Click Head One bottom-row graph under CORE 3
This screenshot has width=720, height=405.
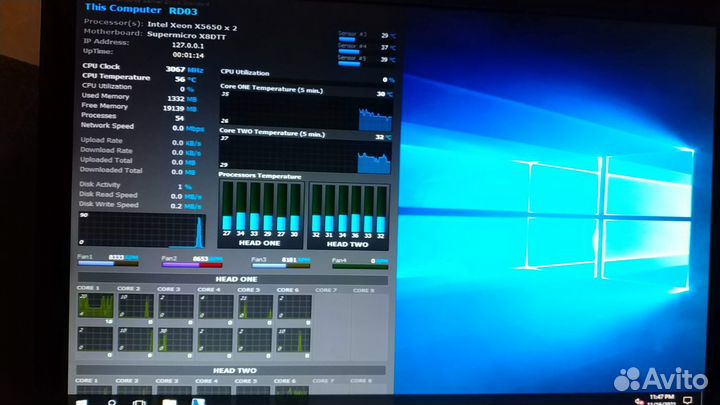[x=175, y=340]
